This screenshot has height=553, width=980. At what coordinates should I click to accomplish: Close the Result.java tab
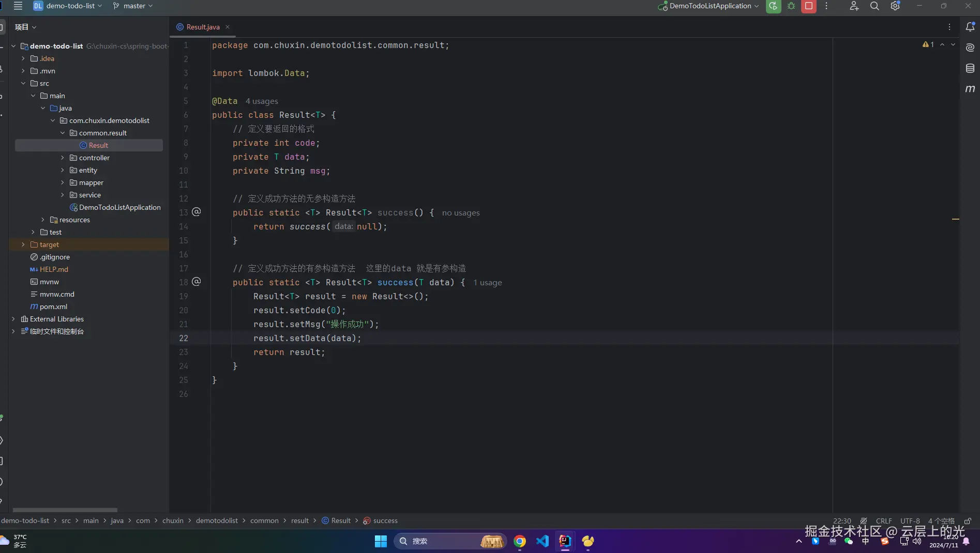pyautogui.click(x=228, y=27)
